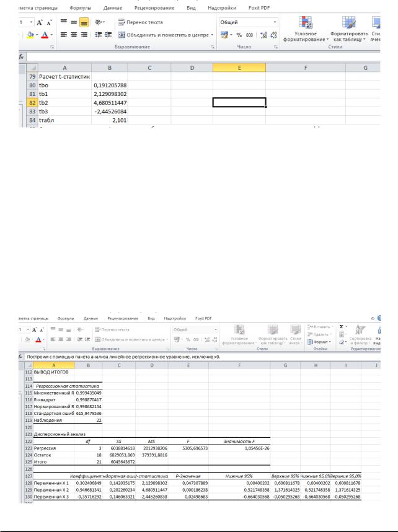
Task: Select cell B82 with value 4,680511447
Action: point(110,102)
